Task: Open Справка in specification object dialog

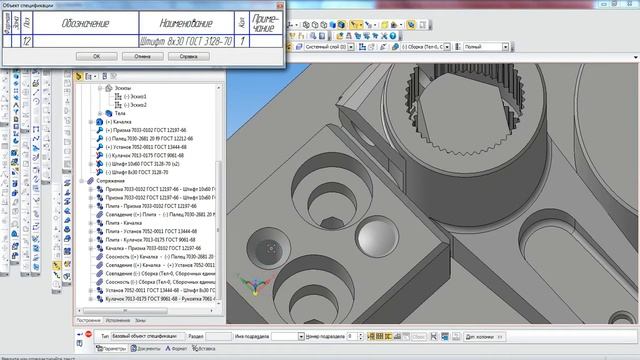Action: 189,56
